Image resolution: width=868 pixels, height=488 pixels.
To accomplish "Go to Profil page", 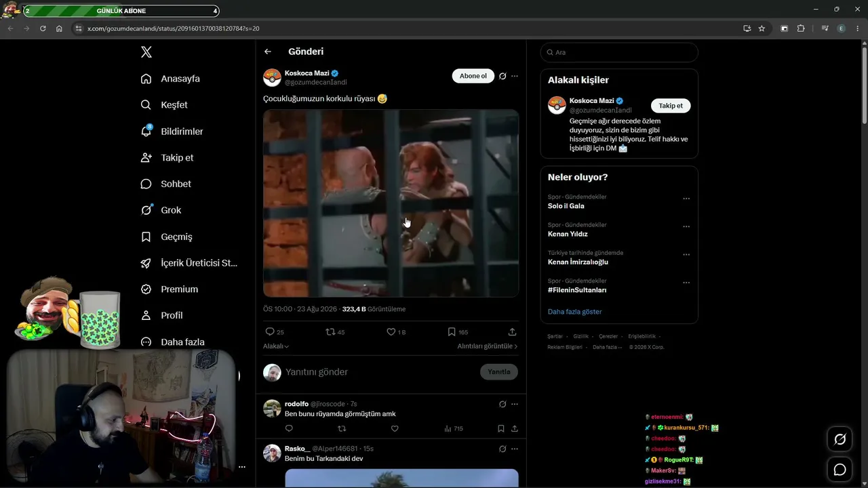I will point(161,315).
